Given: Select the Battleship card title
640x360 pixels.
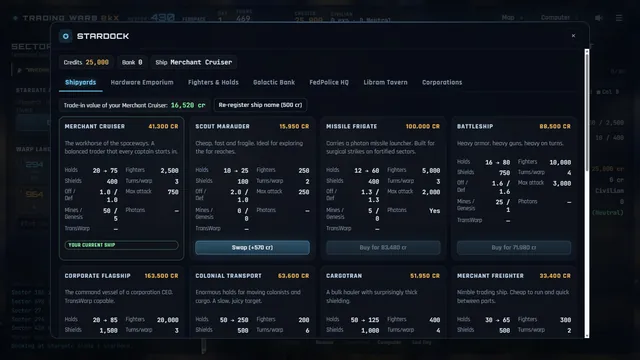Looking at the screenshot, I should pyautogui.click(x=475, y=127).
